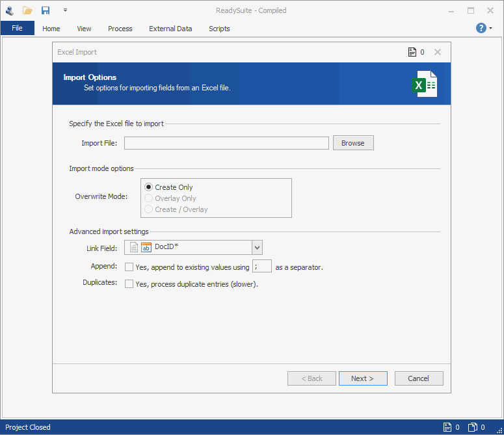Image resolution: width=504 pixels, height=435 pixels.
Task: Click the Back button
Action: [312, 378]
